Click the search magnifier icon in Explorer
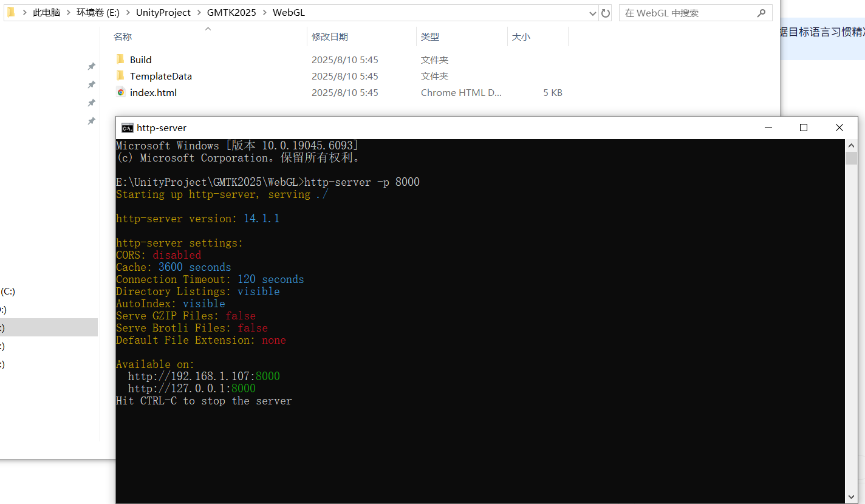This screenshot has height=504, width=865. (x=761, y=13)
